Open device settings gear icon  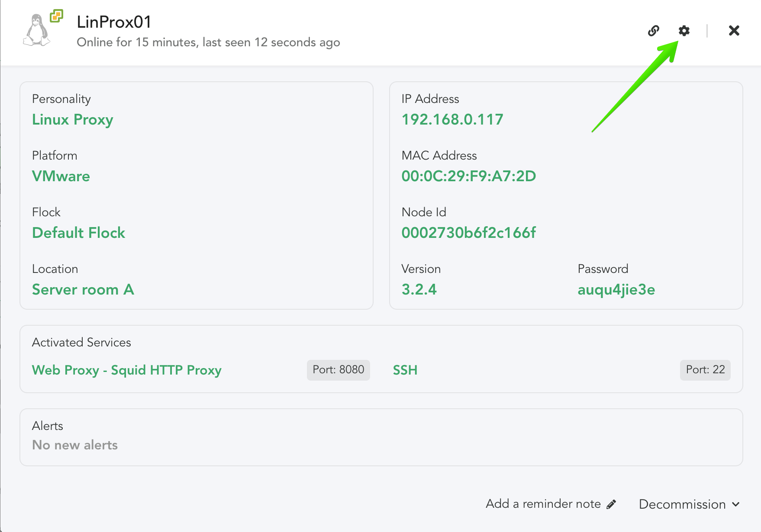click(x=684, y=31)
